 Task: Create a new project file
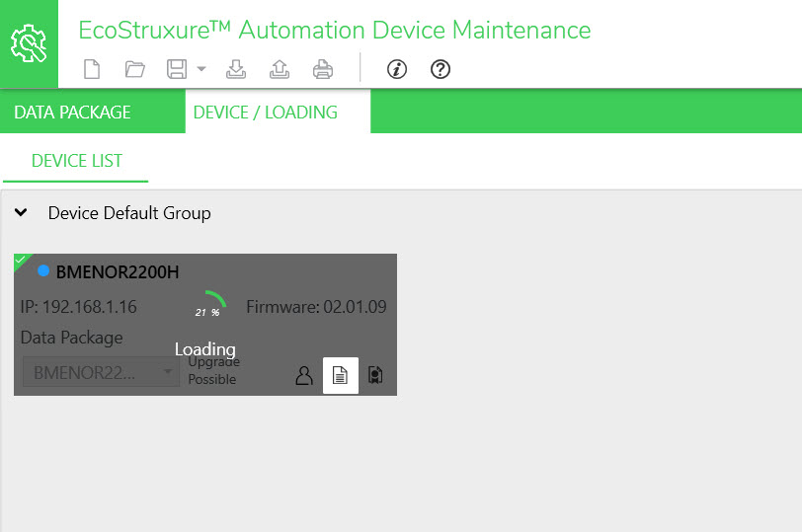coord(92,69)
